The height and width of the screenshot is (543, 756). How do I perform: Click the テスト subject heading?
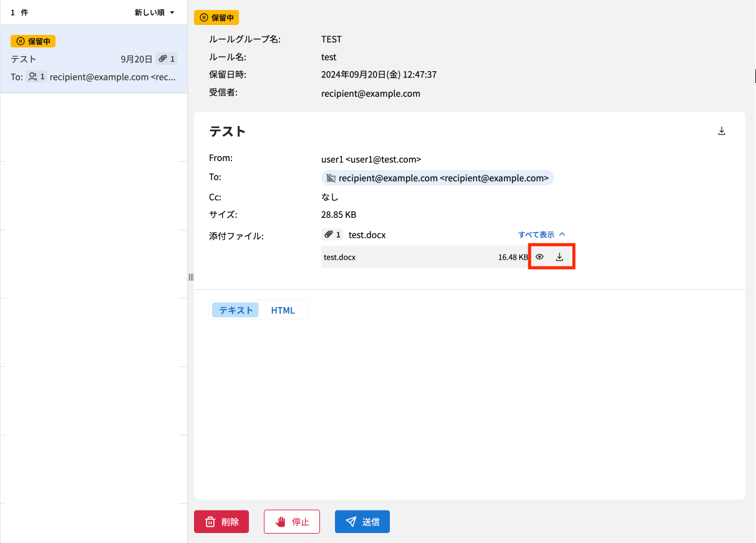[x=228, y=131]
